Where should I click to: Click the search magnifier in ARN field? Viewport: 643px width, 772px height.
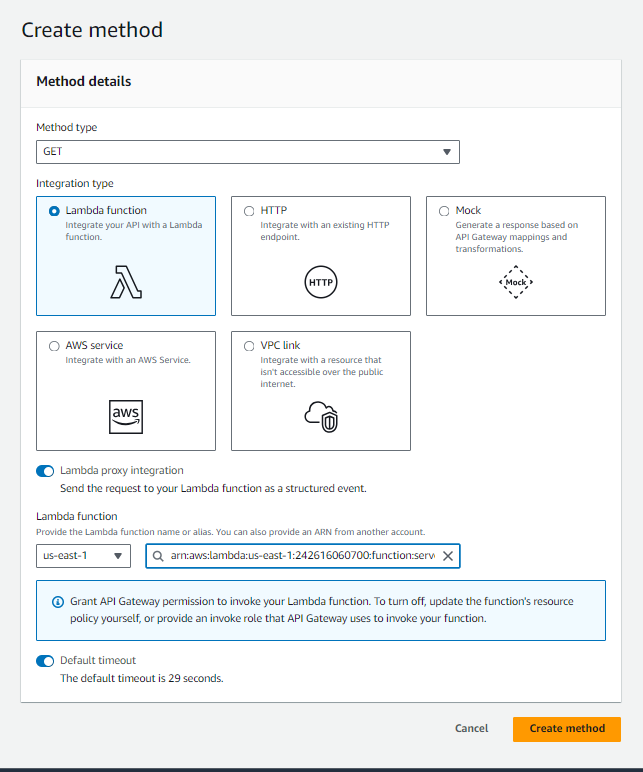click(158, 556)
